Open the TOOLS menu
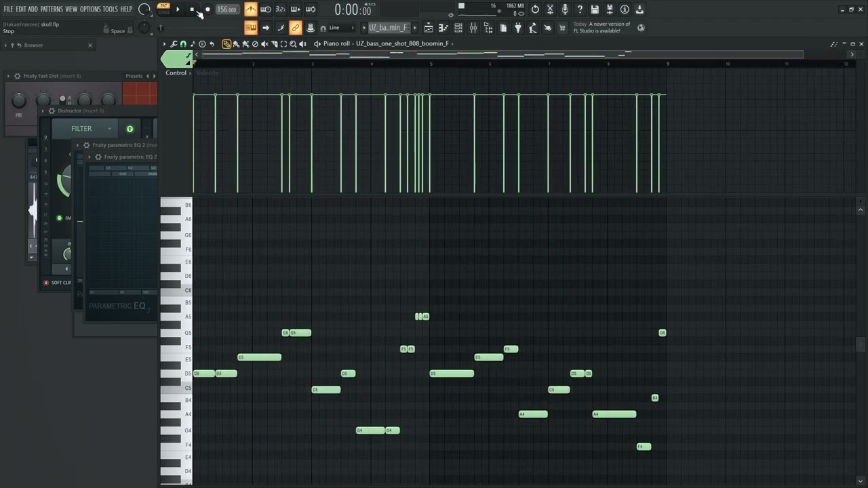This screenshot has height=488, width=868. 110,9
